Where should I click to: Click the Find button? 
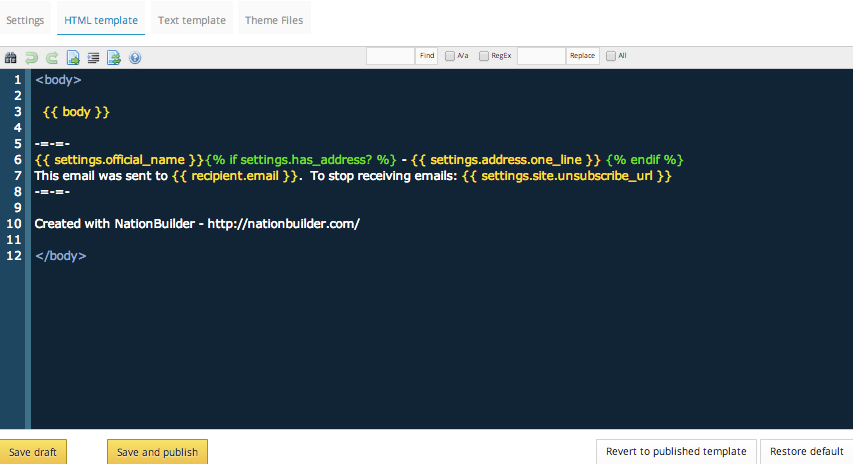pos(427,55)
